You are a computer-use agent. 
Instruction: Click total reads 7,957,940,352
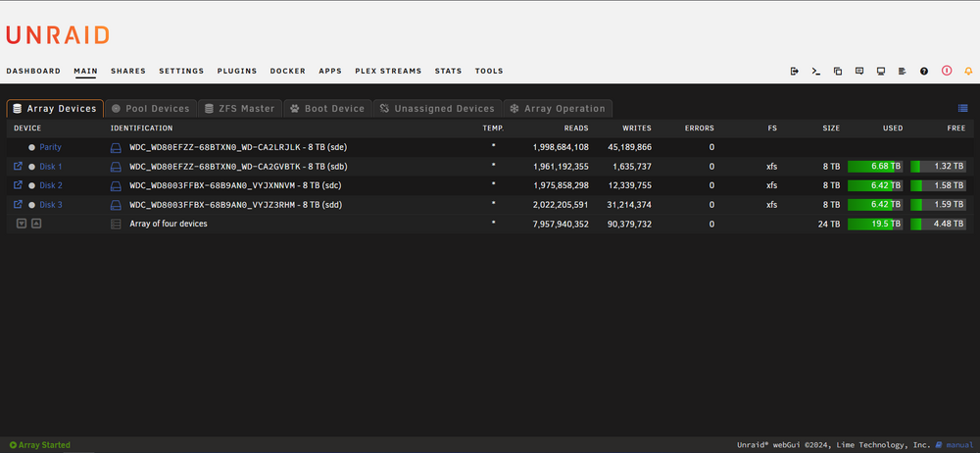pos(561,224)
